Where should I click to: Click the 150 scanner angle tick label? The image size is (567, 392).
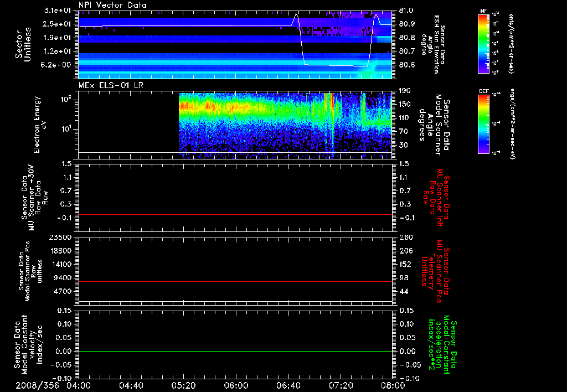(x=405, y=104)
